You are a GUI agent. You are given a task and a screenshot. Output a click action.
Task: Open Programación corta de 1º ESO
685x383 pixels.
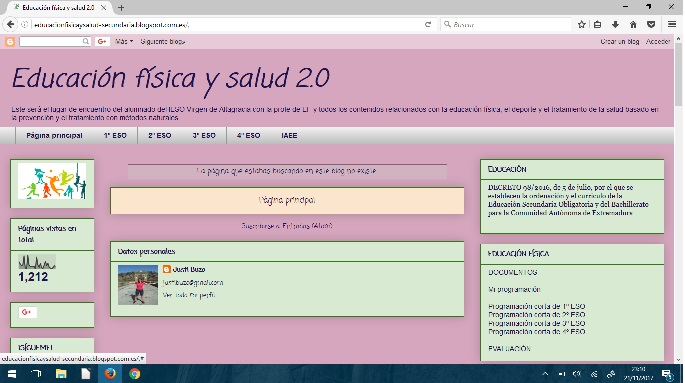[536, 306]
